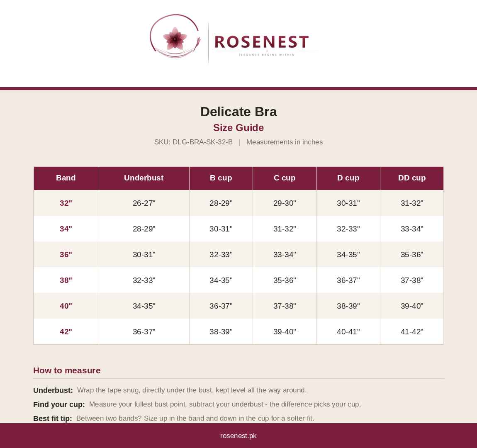Click the Size Guide heading
The image size is (477, 448).
[x=238, y=128]
